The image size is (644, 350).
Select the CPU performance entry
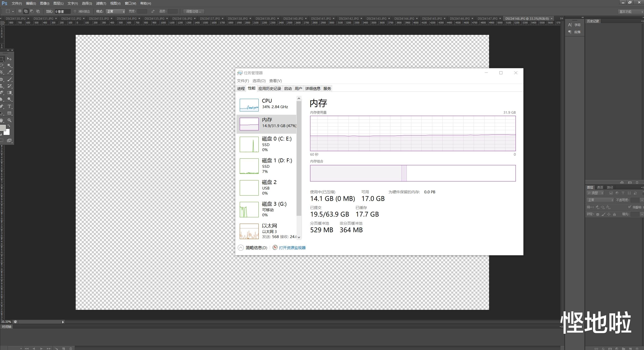(266, 105)
